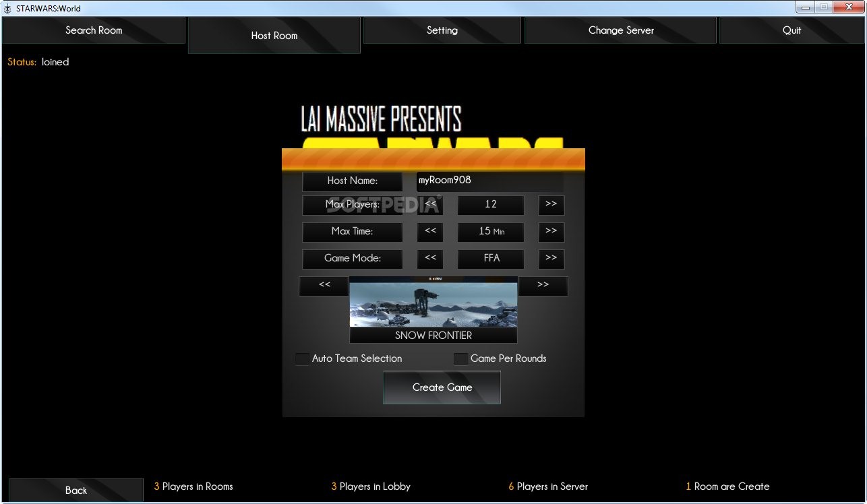This screenshot has height=504, width=867.
Task: Click the Max Time: label
Action: click(x=353, y=232)
